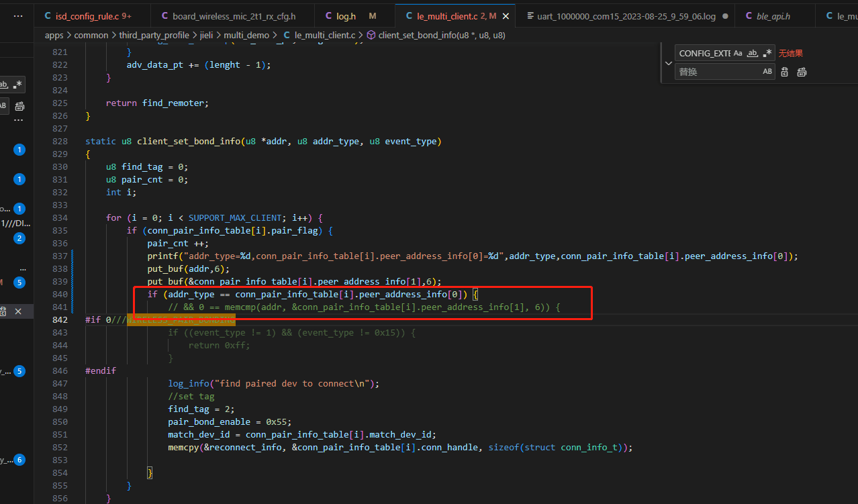Close the le_multi_client.c tab
Image resolution: width=858 pixels, height=504 pixels.
(505, 15)
